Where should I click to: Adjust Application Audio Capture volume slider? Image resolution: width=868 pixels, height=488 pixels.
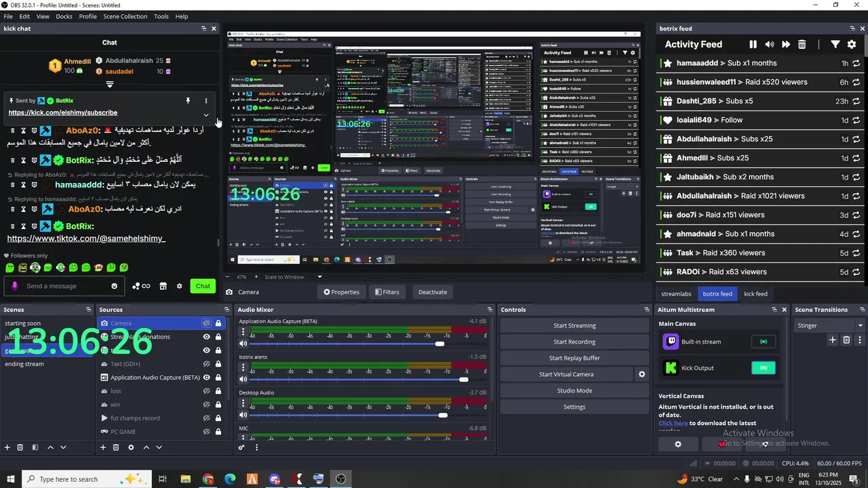[440, 344]
